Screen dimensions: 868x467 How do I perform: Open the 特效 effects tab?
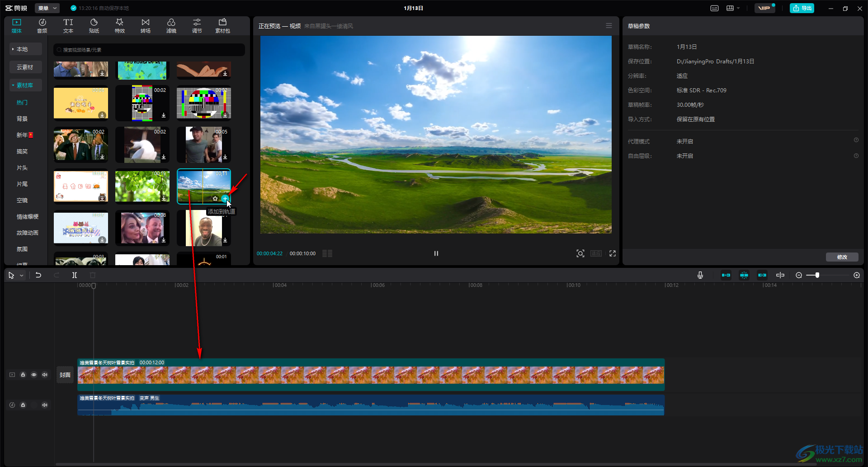tap(119, 26)
